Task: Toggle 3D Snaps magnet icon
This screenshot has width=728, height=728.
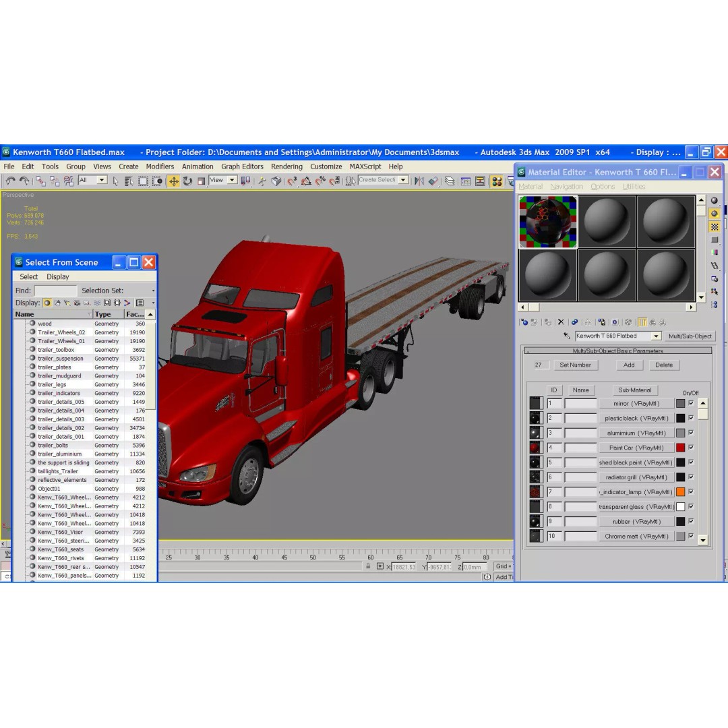Action: click(x=292, y=181)
